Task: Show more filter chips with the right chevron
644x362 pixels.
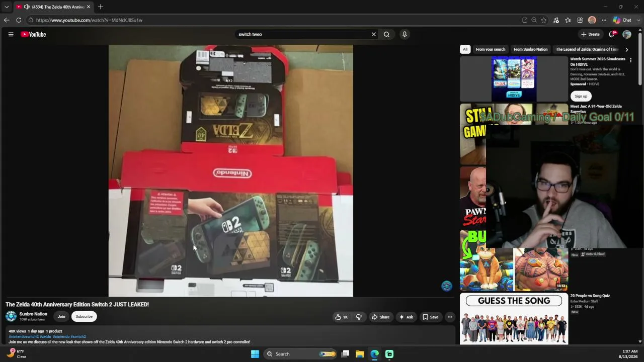Action: [626, 49]
